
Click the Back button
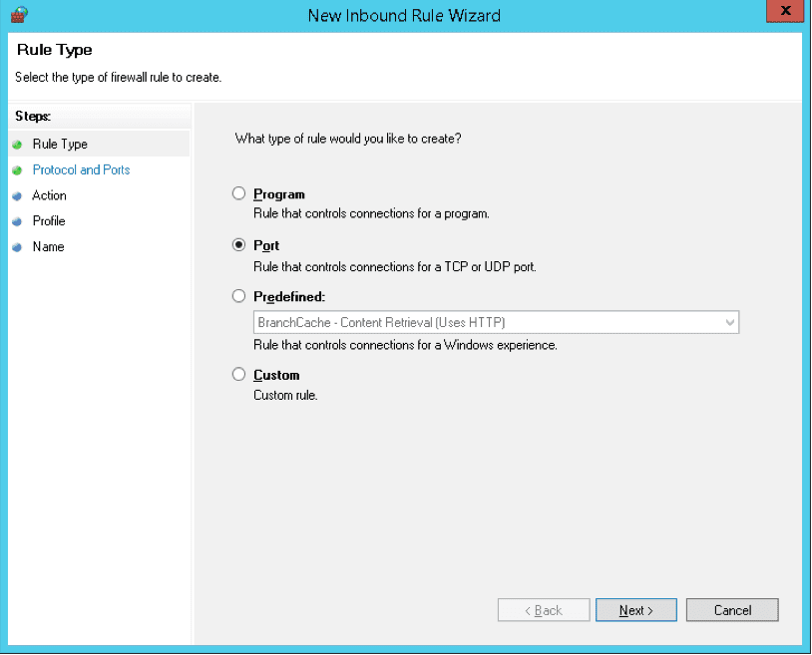point(543,609)
